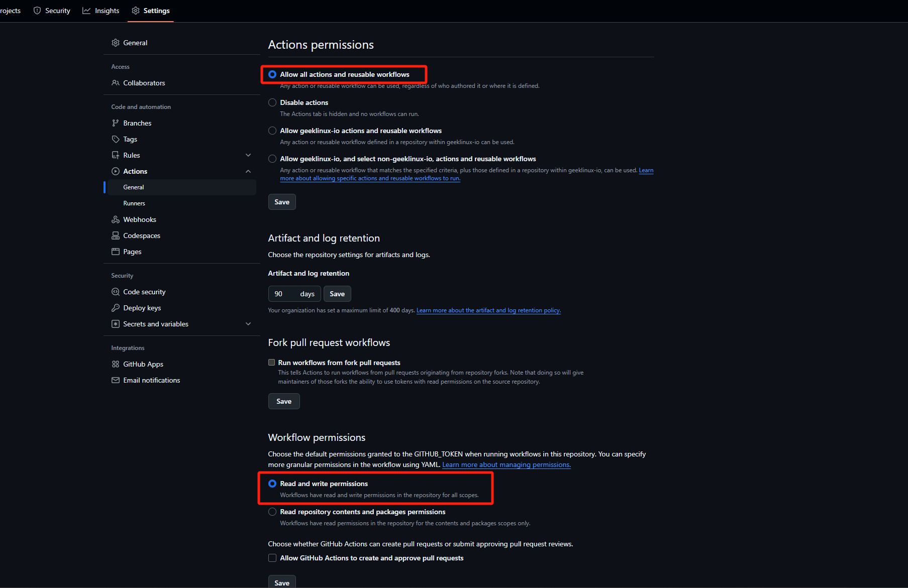The image size is (908, 588).
Task: Click the Email notifications envelope icon
Action: pyautogui.click(x=116, y=380)
